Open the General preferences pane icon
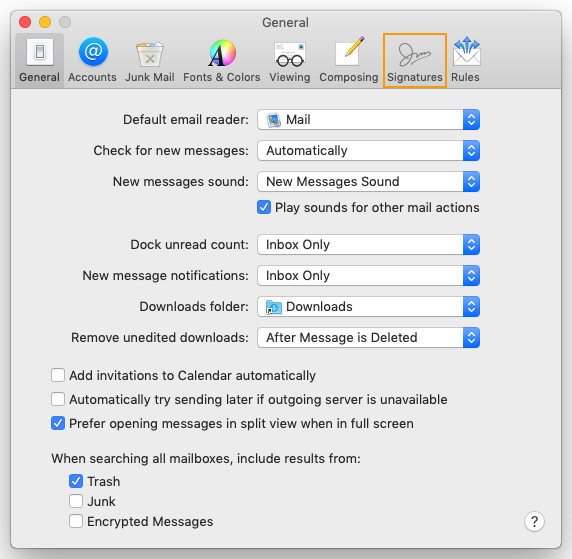The image size is (572, 559). pyautogui.click(x=40, y=52)
